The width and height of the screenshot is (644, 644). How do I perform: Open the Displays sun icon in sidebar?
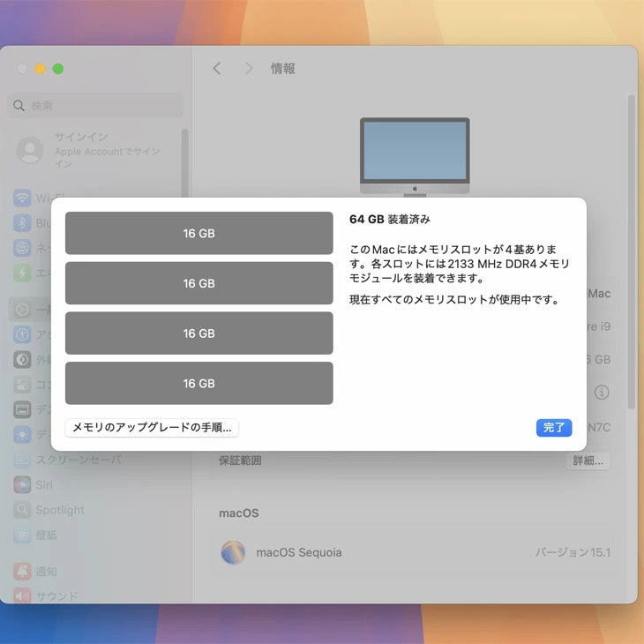point(22,435)
